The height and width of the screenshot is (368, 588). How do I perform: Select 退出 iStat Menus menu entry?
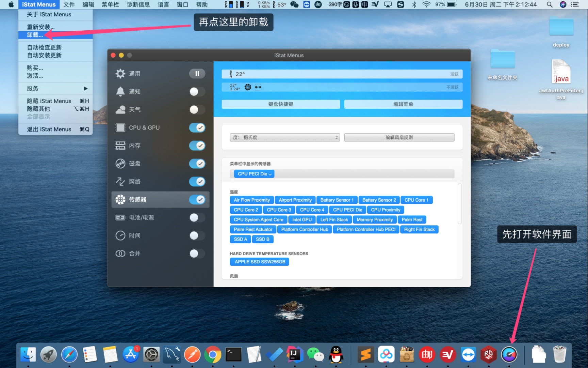(55, 129)
